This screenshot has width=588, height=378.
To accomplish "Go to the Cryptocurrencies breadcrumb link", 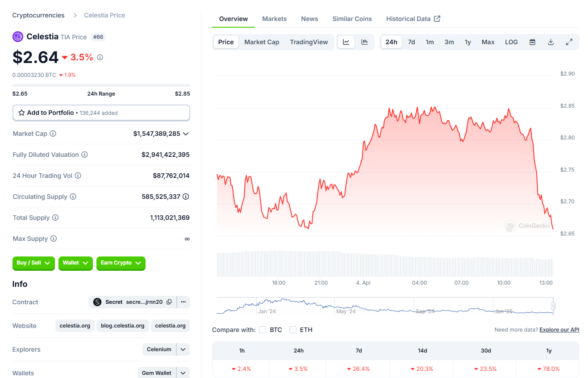I will pos(38,15).
